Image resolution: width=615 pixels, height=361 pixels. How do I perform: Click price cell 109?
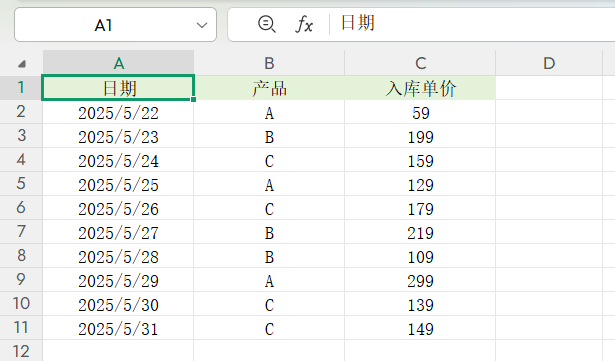click(420, 256)
